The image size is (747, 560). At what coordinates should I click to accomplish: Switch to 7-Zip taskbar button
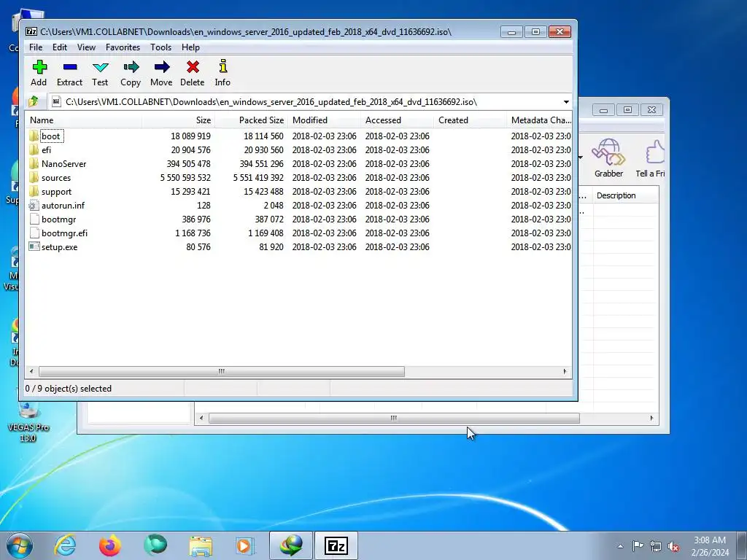(336, 545)
